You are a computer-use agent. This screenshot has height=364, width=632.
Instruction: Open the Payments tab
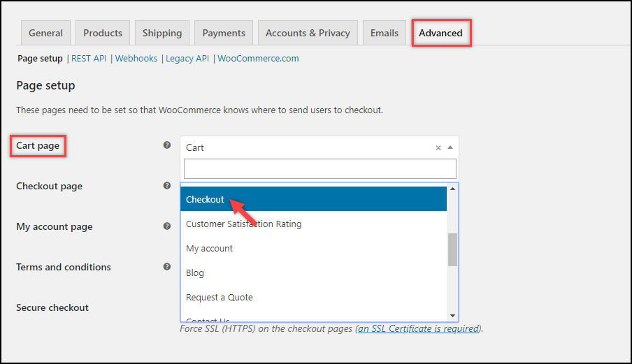[224, 33]
